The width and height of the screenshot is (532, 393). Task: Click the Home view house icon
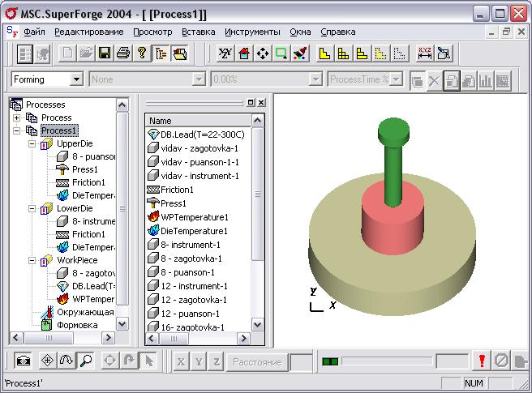click(x=244, y=53)
